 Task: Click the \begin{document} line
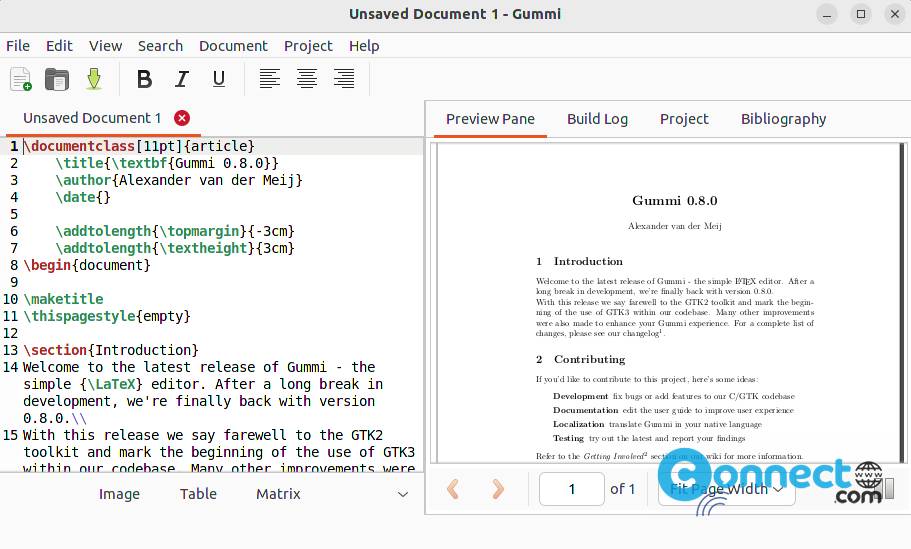(x=87, y=265)
